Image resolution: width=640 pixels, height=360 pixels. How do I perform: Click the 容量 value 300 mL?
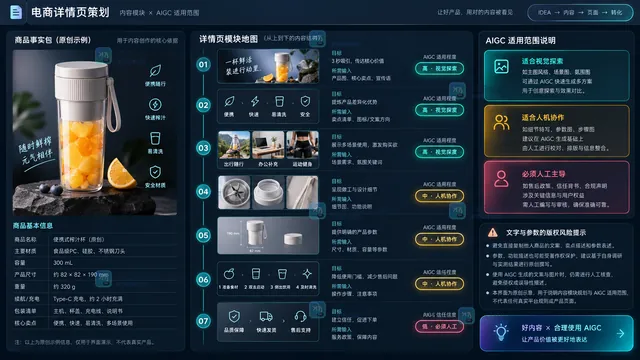point(63,263)
